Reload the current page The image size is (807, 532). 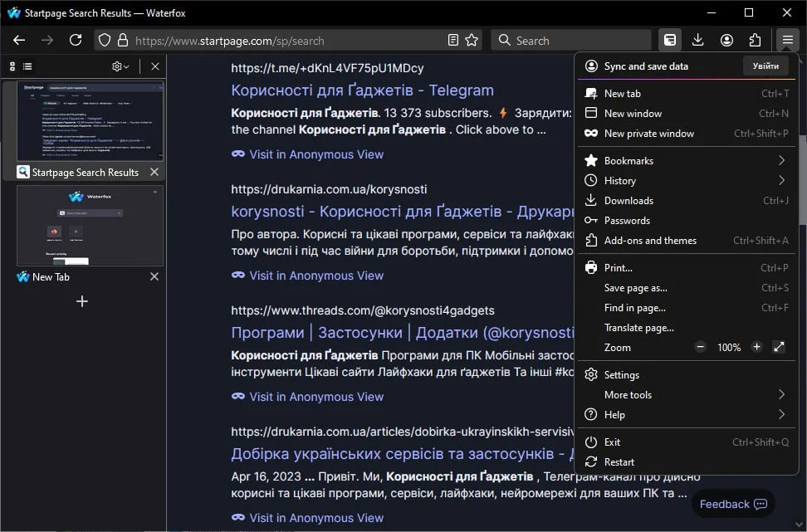[76, 40]
